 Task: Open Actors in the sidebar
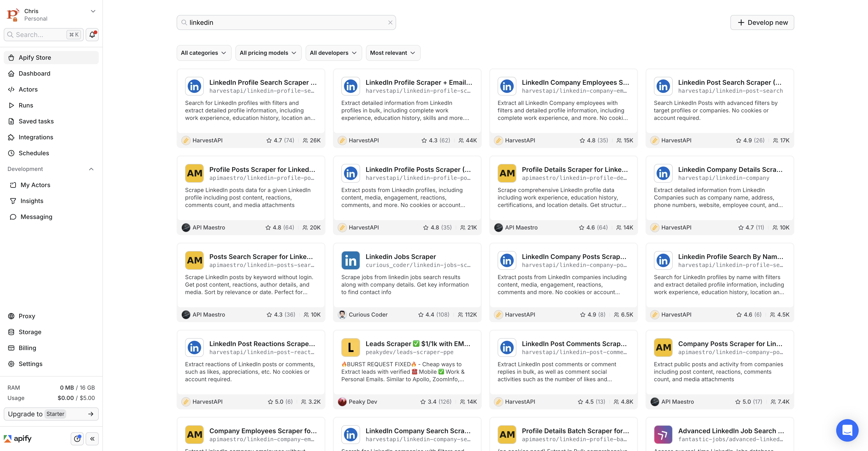51,89
